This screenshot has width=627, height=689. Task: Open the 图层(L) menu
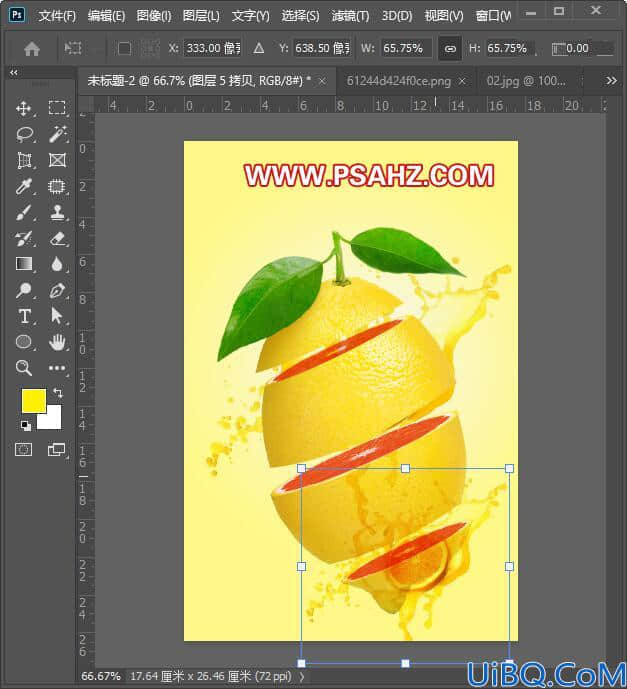[x=201, y=16]
